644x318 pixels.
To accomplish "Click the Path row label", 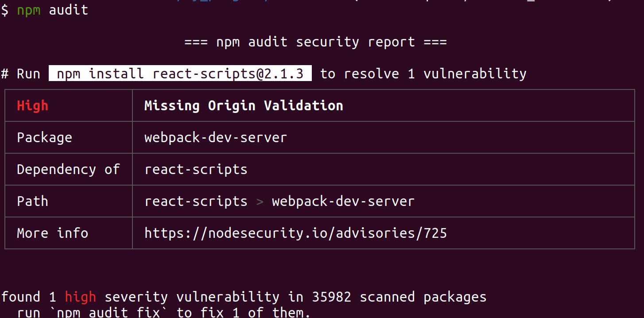I will [x=32, y=201].
